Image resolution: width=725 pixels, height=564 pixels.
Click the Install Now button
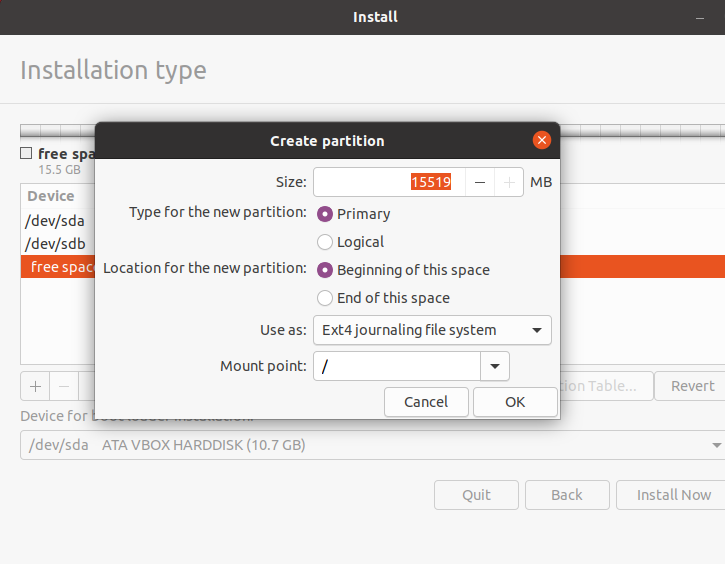pos(674,495)
